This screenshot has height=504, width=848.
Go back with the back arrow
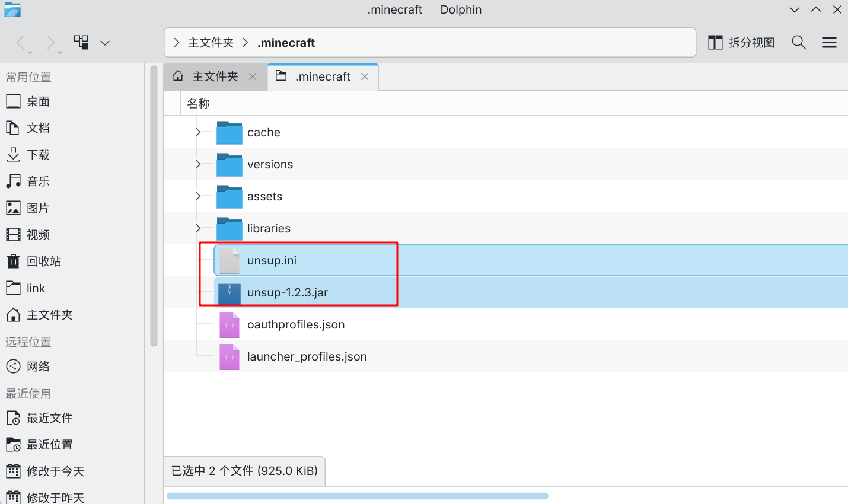pyautogui.click(x=21, y=43)
